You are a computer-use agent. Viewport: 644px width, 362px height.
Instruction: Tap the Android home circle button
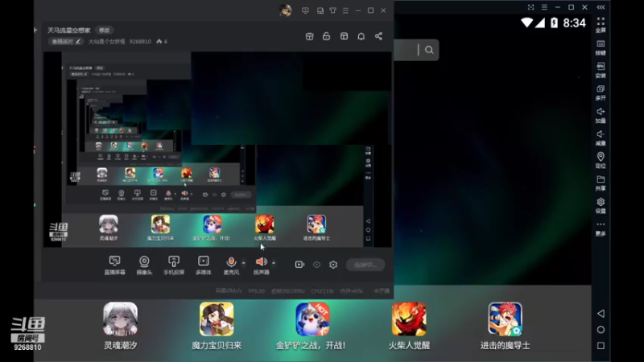pos(601,330)
